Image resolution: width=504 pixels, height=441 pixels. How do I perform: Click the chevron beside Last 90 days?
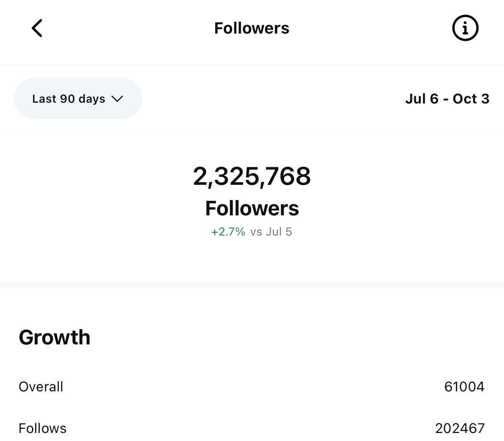[117, 99]
